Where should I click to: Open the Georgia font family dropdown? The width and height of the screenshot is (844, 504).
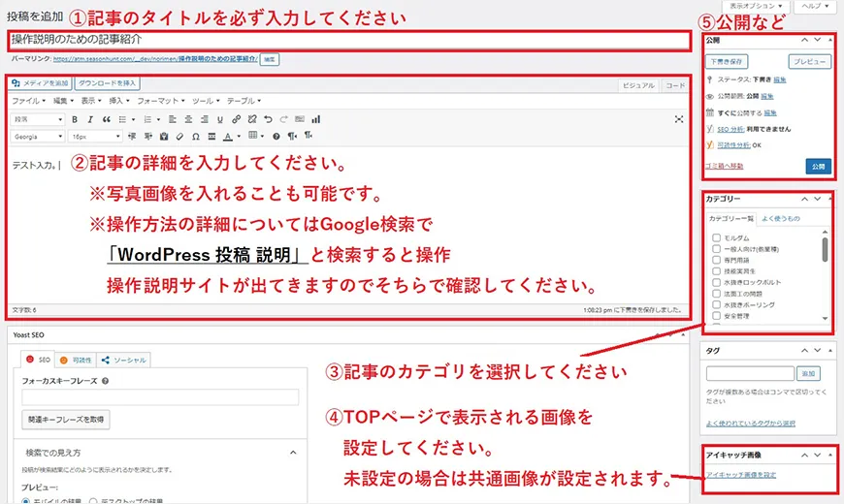point(39,137)
